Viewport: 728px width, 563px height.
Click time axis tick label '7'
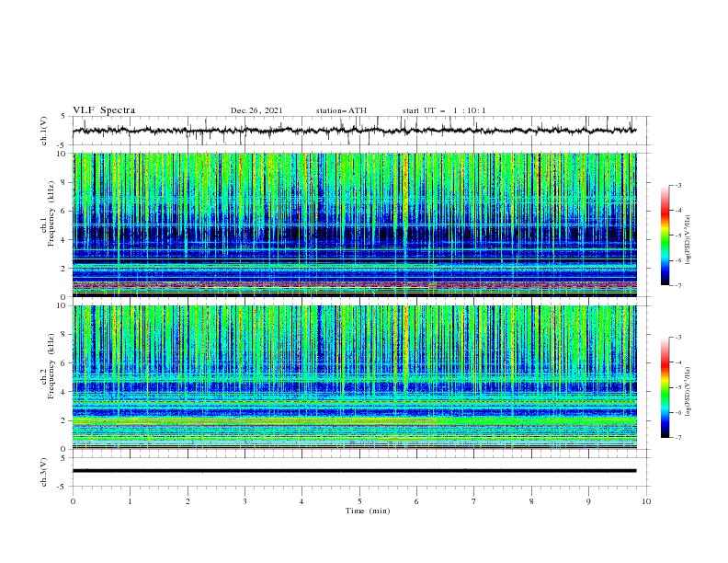(474, 501)
